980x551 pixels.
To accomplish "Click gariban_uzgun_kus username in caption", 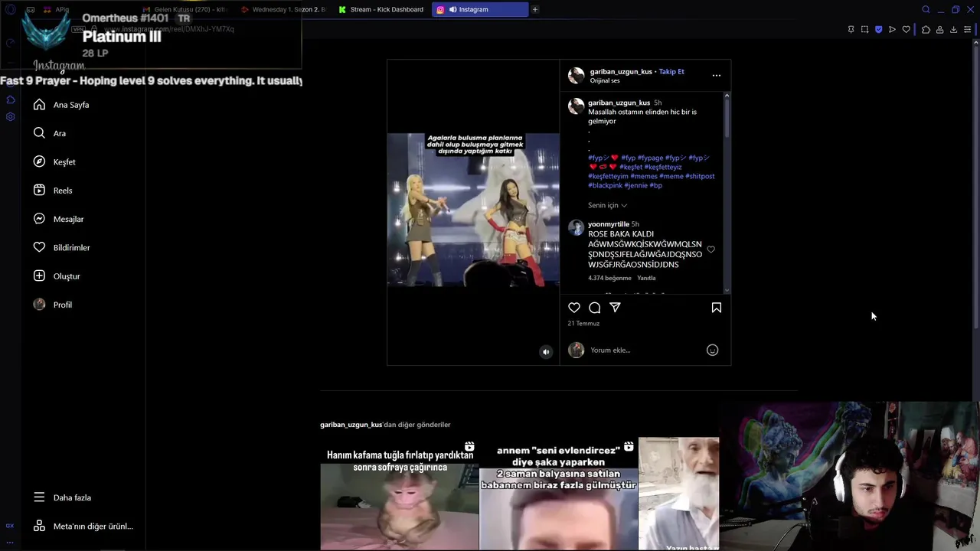I will pyautogui.click(x=619, y=103).
